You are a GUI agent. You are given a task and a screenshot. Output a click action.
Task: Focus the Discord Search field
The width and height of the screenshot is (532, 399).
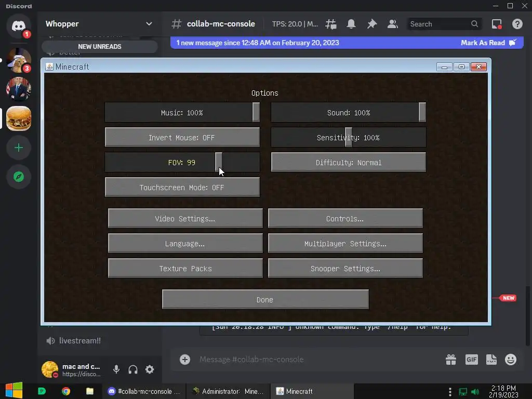click(x=445, y=24)
